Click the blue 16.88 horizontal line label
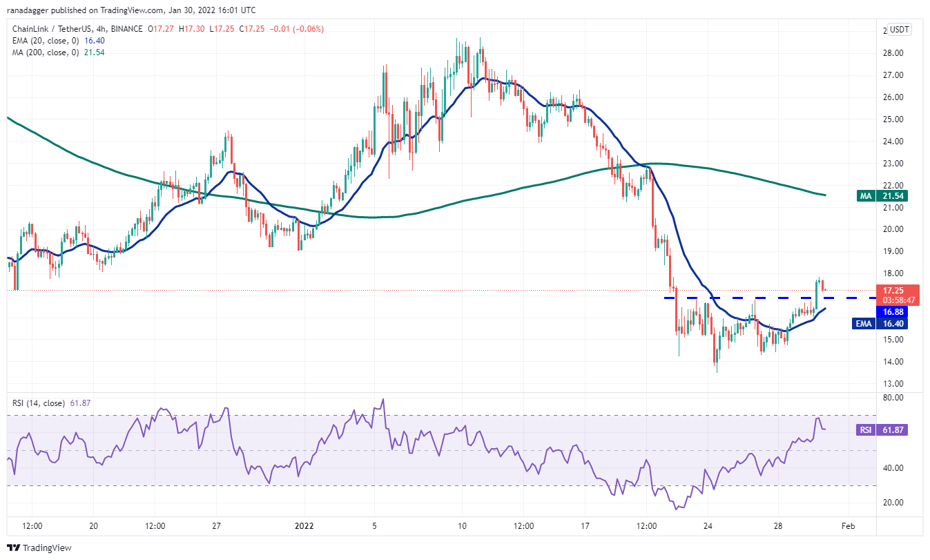The width and height of the screenshot is (930, 560). [892, 311]
